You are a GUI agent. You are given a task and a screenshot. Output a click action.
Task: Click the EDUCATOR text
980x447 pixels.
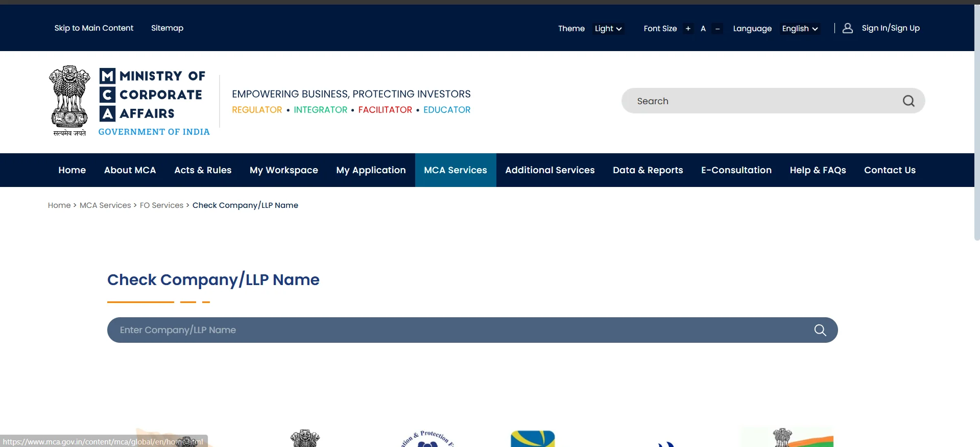(447, 110)
